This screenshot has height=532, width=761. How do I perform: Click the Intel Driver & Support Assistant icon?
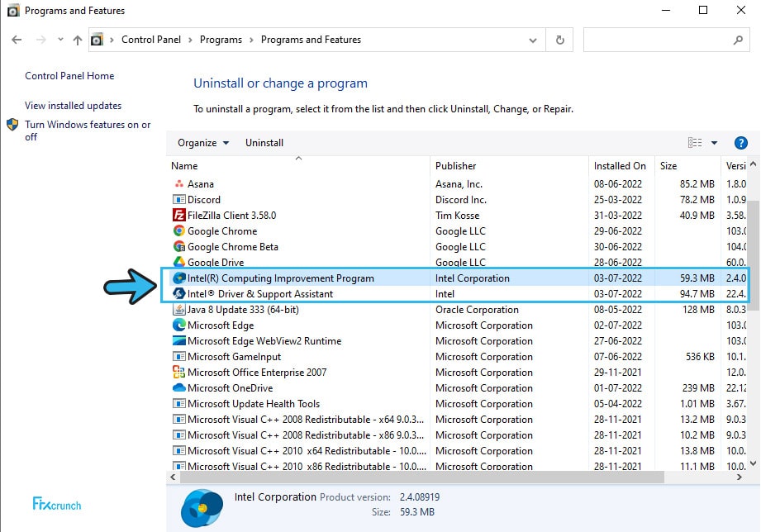179,293
